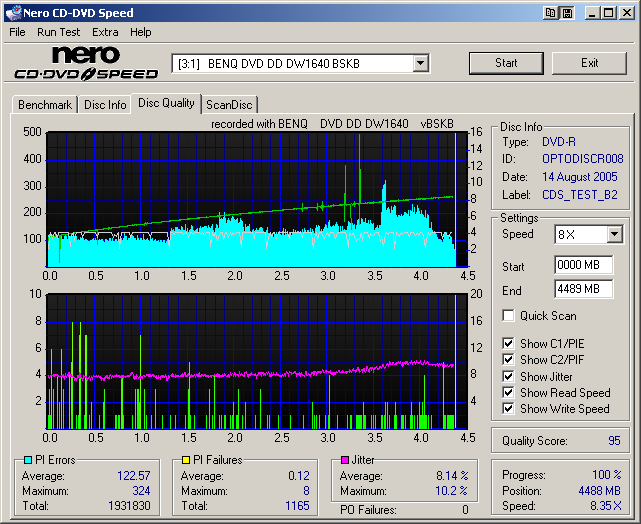641x524 pixels.
Task: Uncheck Show C1/PIE option
Action: tap(509, 344)
